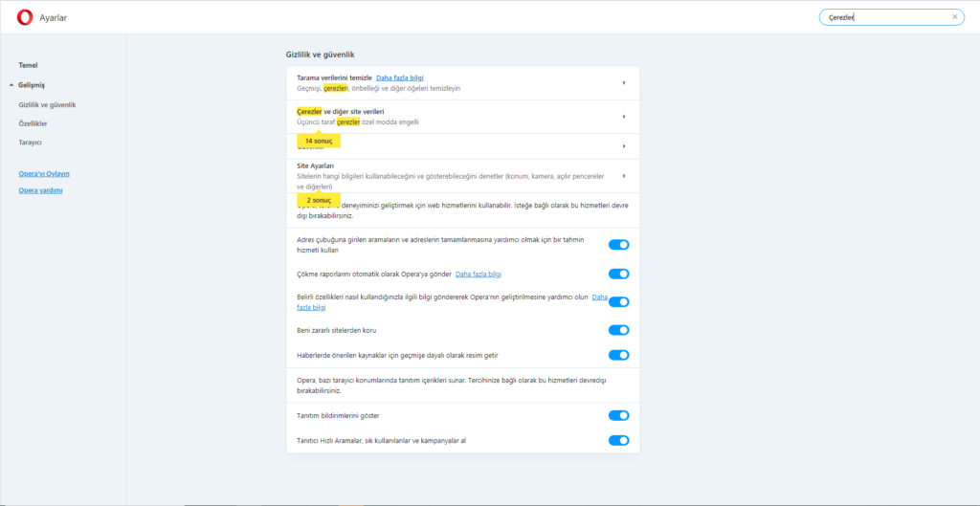Open Tarayıcı settings in the sidebar
The image size is (980, 506).
pyautogui.click(x=31, y=143)
